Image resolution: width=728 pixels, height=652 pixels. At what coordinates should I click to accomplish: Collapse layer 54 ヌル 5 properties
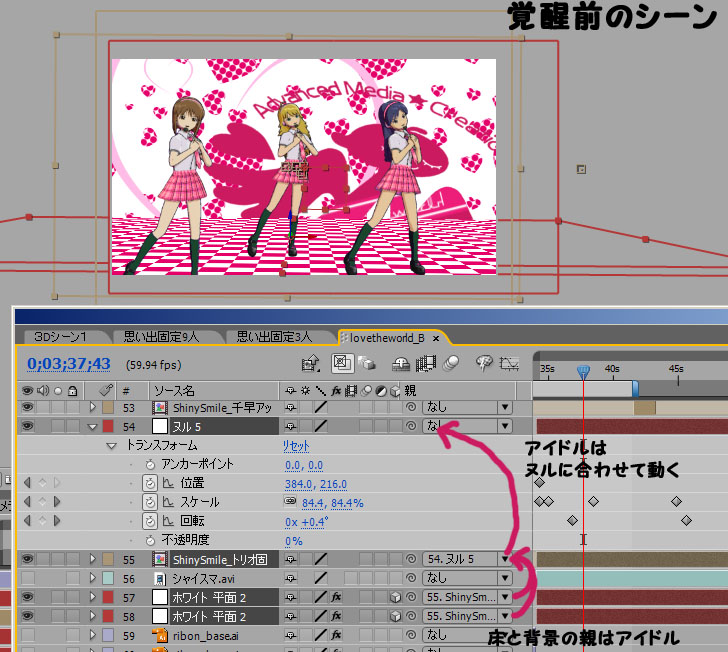tap(92, 427)
